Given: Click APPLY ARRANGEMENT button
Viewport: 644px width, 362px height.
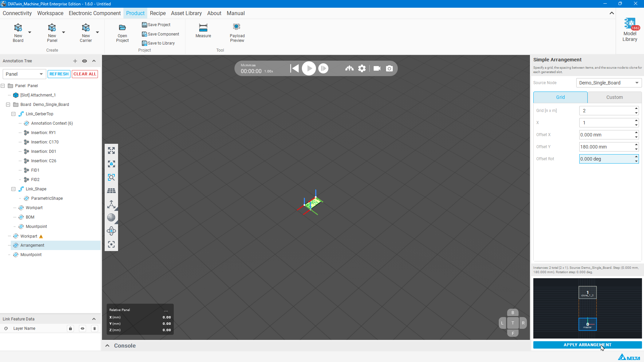Looking at the screenshot, I should [587, 345].
